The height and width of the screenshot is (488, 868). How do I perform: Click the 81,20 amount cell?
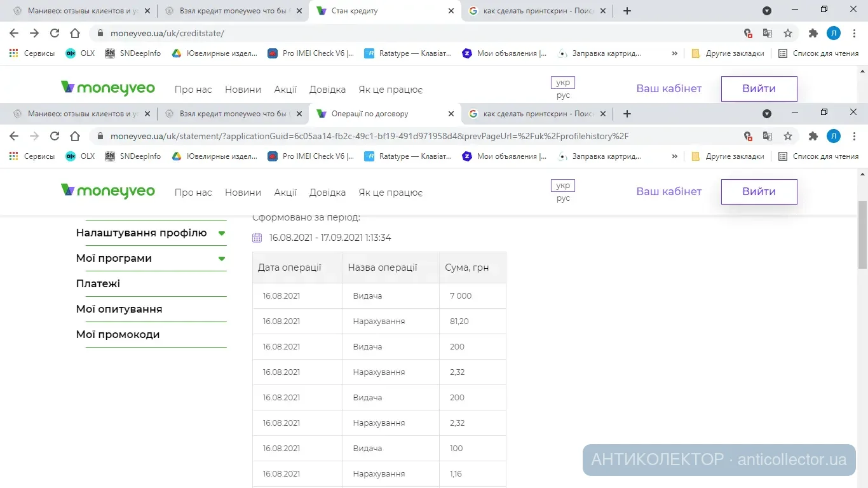[473, 322]
